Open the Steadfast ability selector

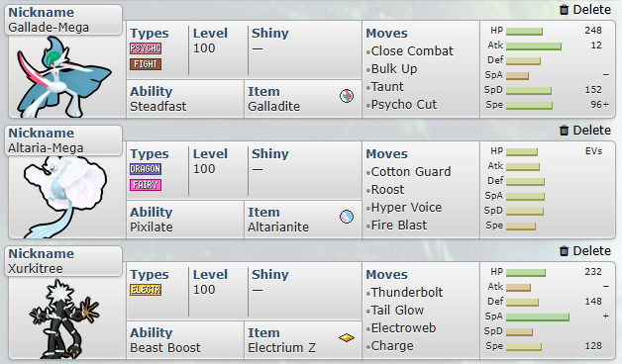[185, 99]
